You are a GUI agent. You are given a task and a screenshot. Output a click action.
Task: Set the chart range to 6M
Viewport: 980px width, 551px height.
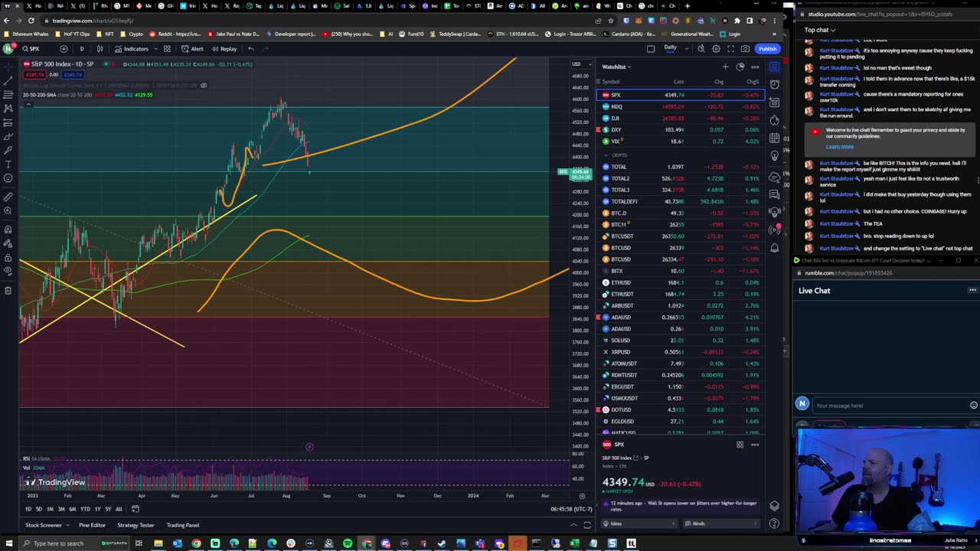tap(72, 509)
